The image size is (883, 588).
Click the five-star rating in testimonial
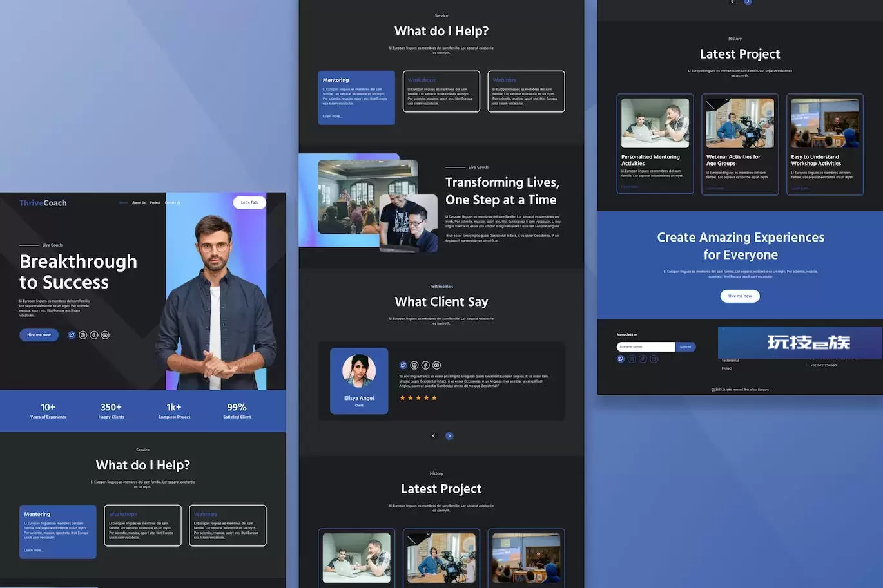point(418,398)
